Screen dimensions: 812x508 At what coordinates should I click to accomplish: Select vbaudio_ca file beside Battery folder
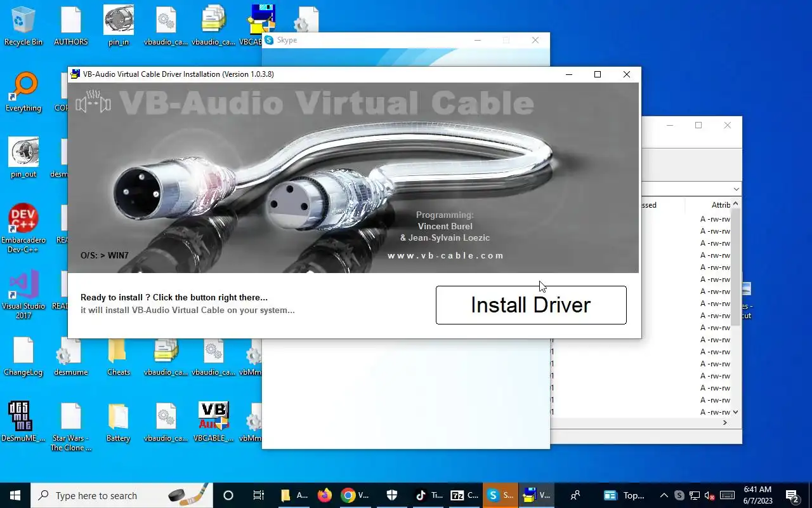(166, 423)
